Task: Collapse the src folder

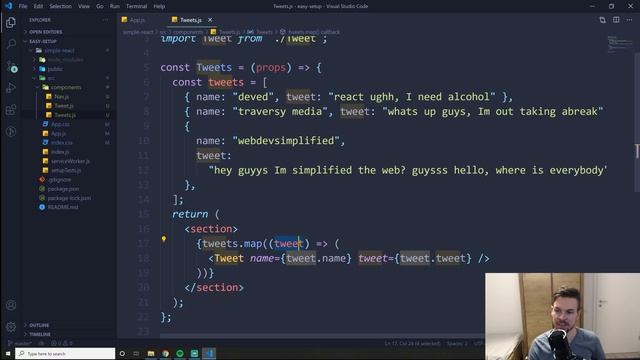Action: [51, 78]
